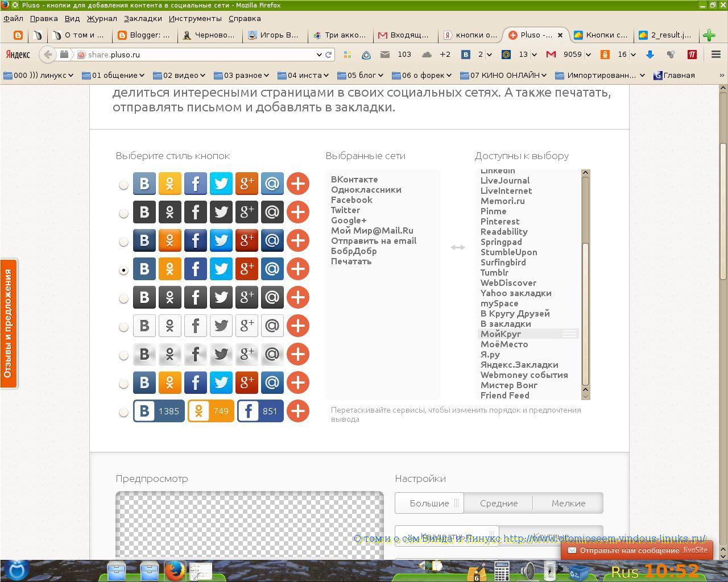Image resolution: width=728 pixels, height=582 pixels.
Task: Click the Facebook icon in the third style row
Action: point(196,240)
